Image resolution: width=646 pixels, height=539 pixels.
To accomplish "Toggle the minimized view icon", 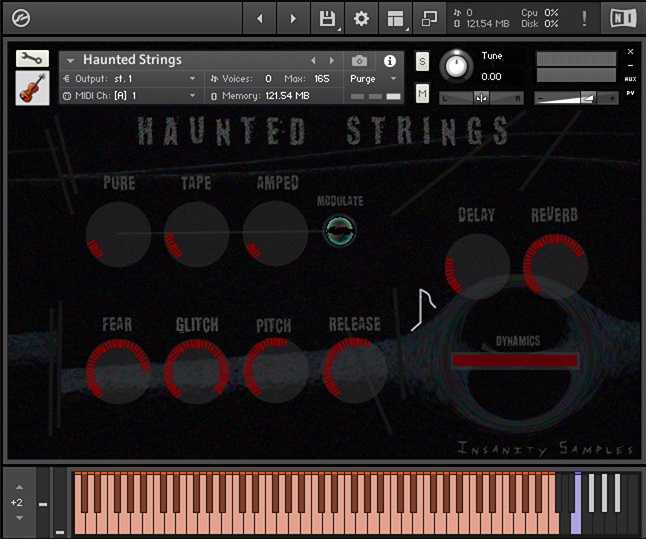I will coord(429,18).
